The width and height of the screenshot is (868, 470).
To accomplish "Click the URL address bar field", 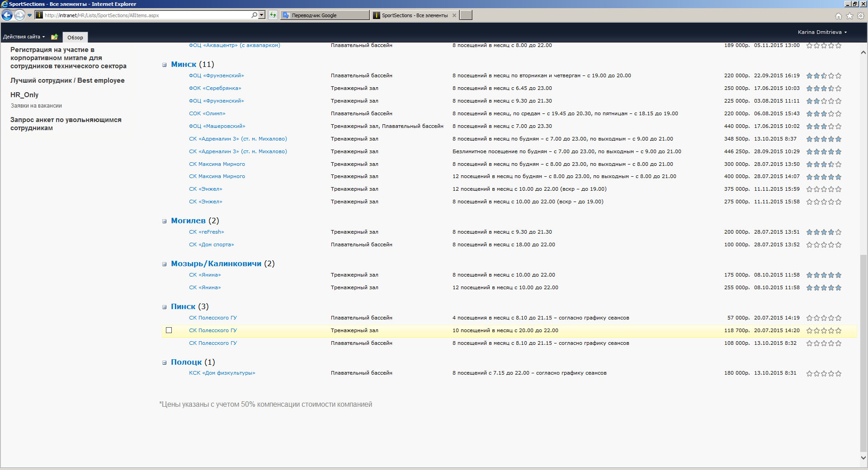I will [145, 15].
